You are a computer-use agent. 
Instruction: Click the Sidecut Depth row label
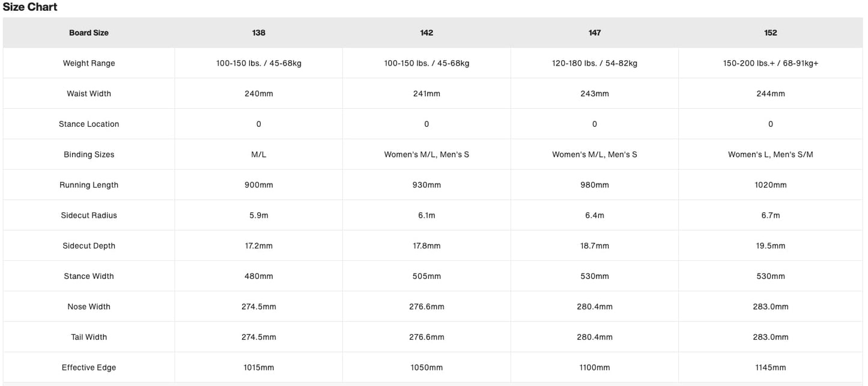(x=89, y=246)
